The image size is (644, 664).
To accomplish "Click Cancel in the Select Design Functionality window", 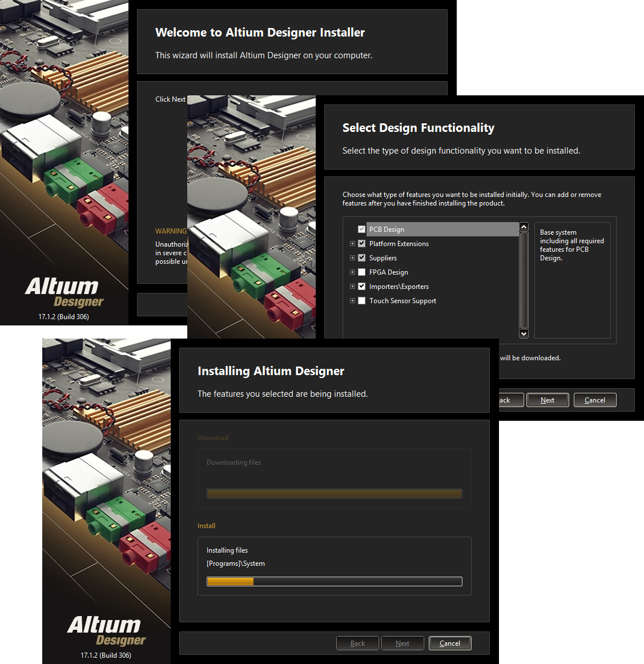I will pos(594,400).
